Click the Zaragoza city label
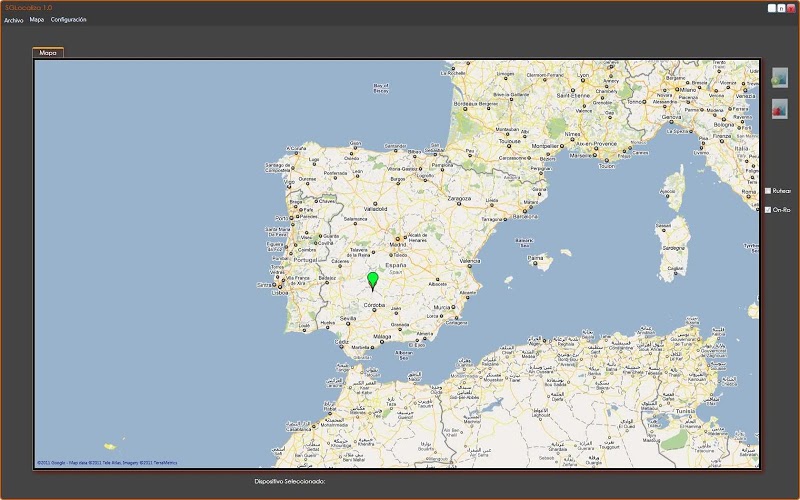The image size is (800, 500). [459, 198]
